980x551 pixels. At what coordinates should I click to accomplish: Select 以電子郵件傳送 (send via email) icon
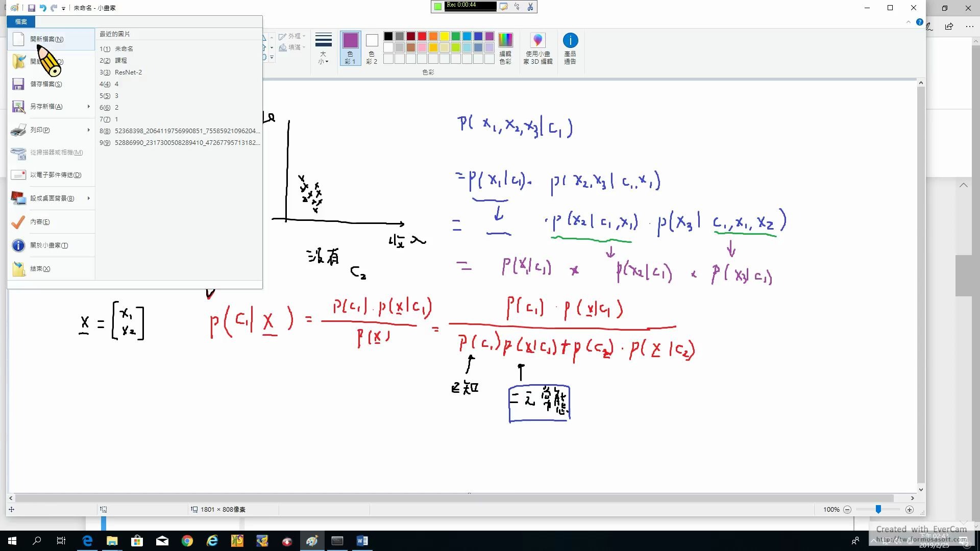tap(18, 174)
